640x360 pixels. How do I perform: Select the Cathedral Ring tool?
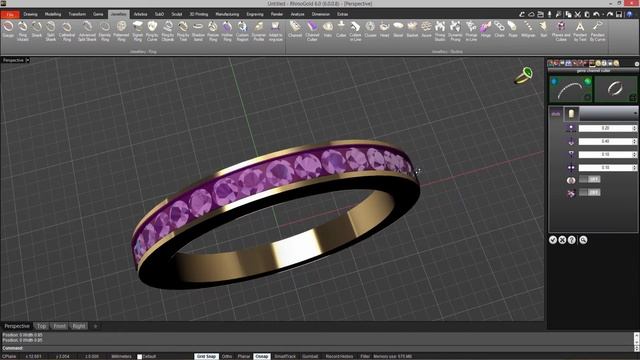[67, 31]
